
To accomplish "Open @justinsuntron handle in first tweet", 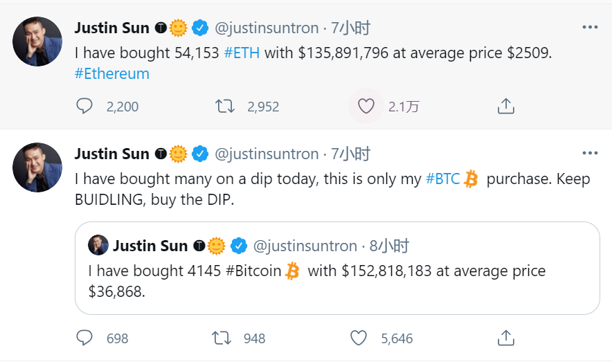I will (267, 28).
